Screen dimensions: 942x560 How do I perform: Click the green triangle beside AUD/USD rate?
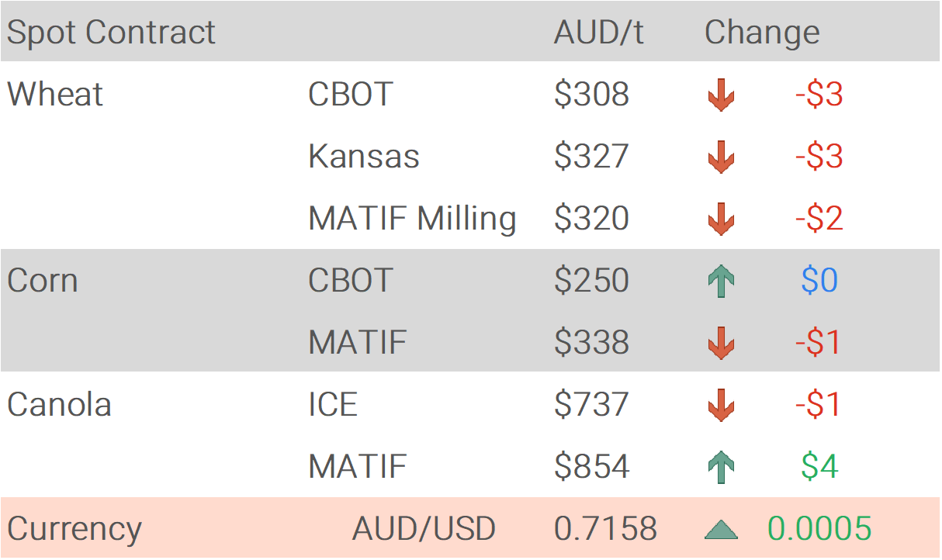(721, 530)
